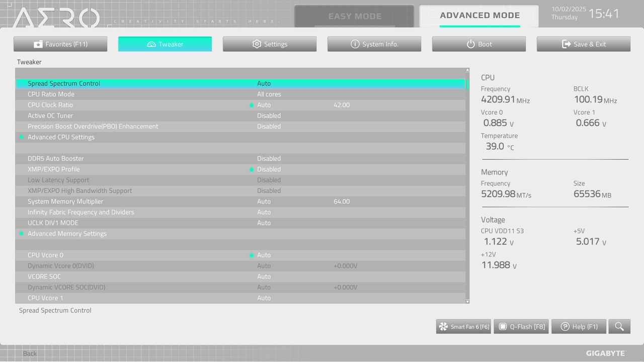Click the search magnifier icon
This screenshot has height=362, width=644.
coord(619,326)
